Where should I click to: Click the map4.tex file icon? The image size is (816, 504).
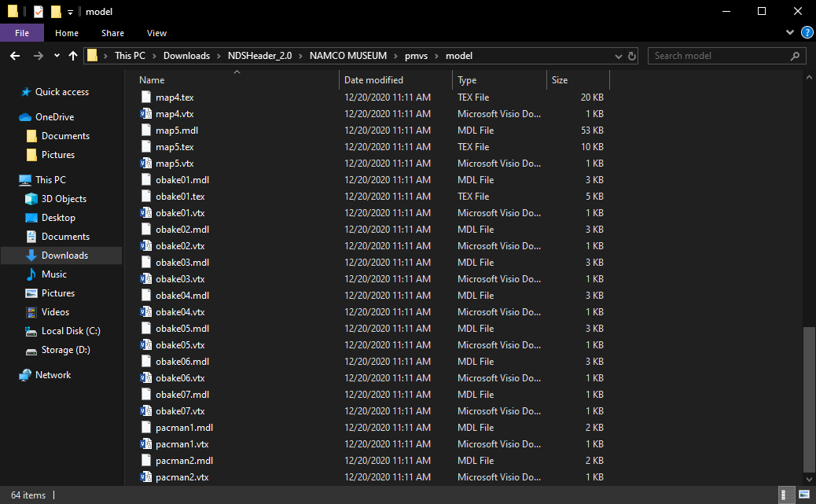[x=146, y=97]
